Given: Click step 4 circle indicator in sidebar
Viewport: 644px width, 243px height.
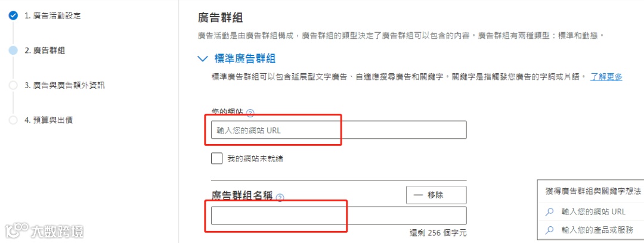Looking at the screenshot, I should 13,120.
